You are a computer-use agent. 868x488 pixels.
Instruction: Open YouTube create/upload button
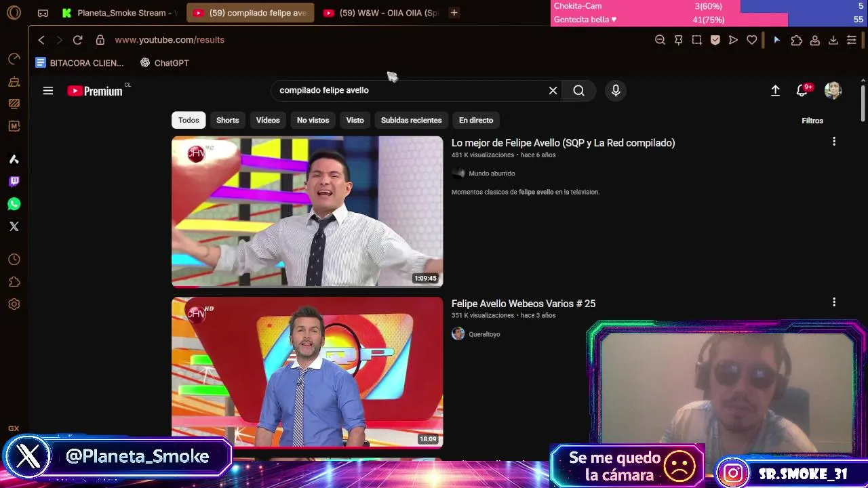point(775,91)
